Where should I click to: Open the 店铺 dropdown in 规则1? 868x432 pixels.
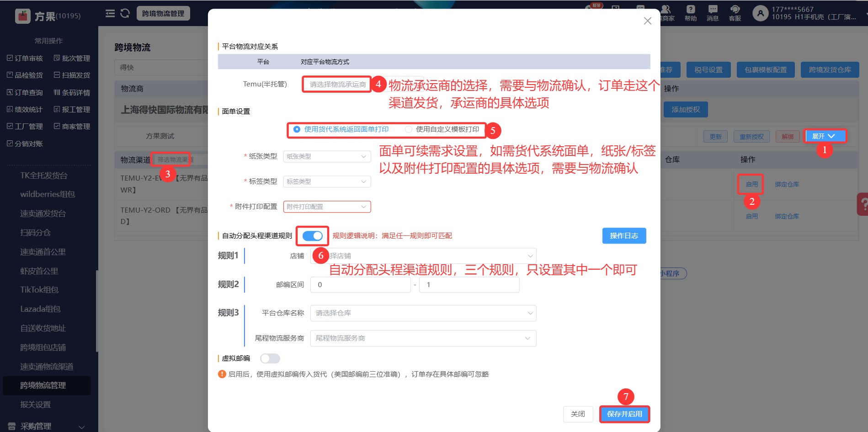423,256
